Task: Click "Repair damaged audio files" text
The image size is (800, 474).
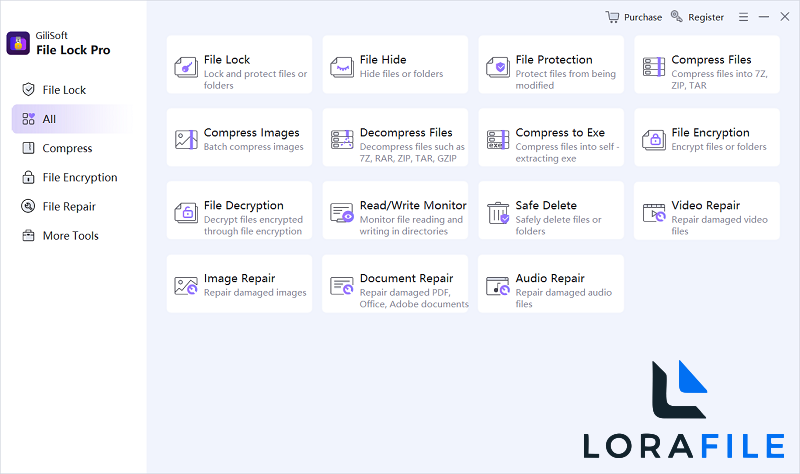Action: click(563, 298)
